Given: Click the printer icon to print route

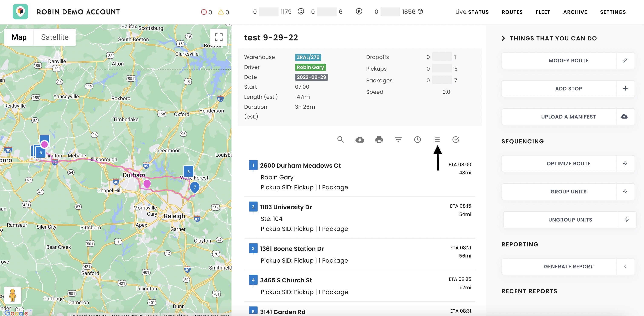Looking at the screenshot, I should (379, 140).
